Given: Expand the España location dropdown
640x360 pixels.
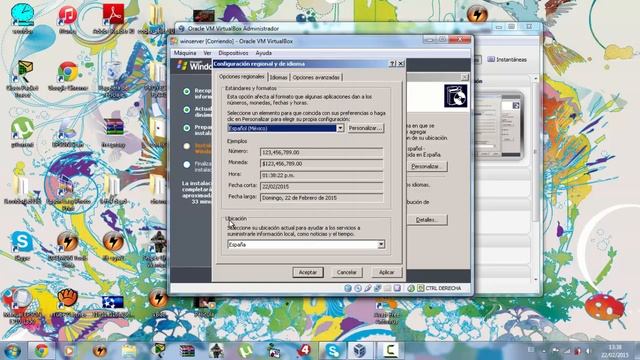Looking at the screenshot, I should tap(381, 244).
